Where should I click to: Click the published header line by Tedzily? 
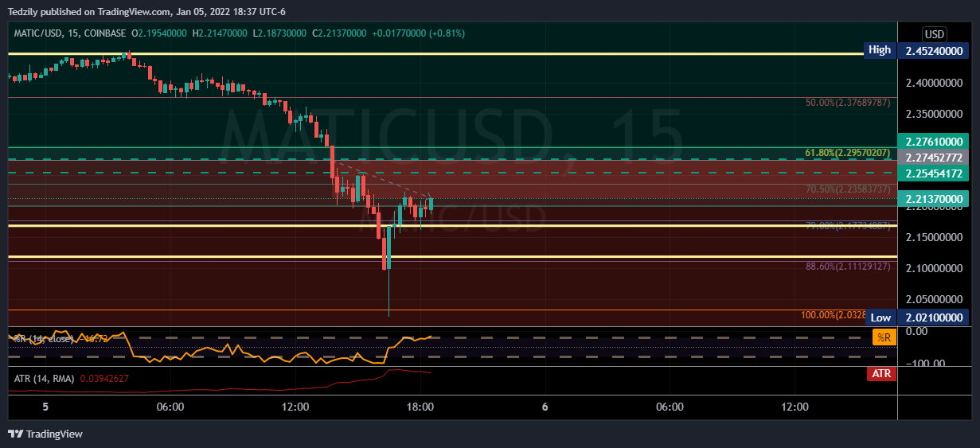tap(148, 11)
